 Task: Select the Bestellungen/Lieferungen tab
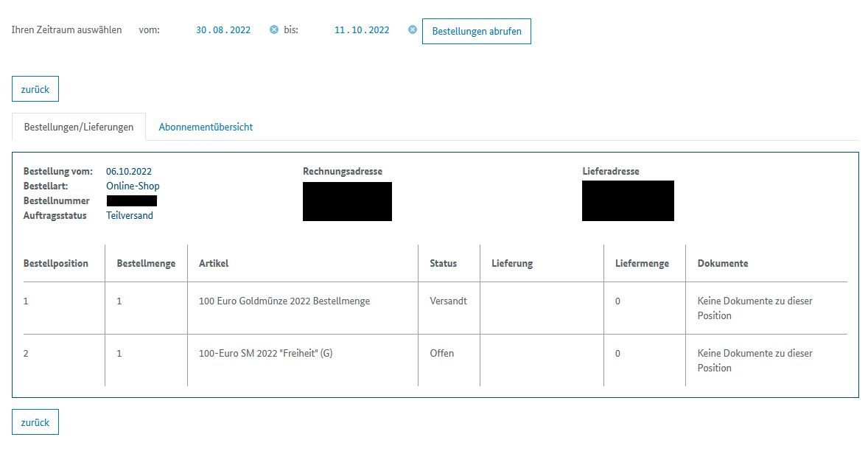click(x=79, y=127)
